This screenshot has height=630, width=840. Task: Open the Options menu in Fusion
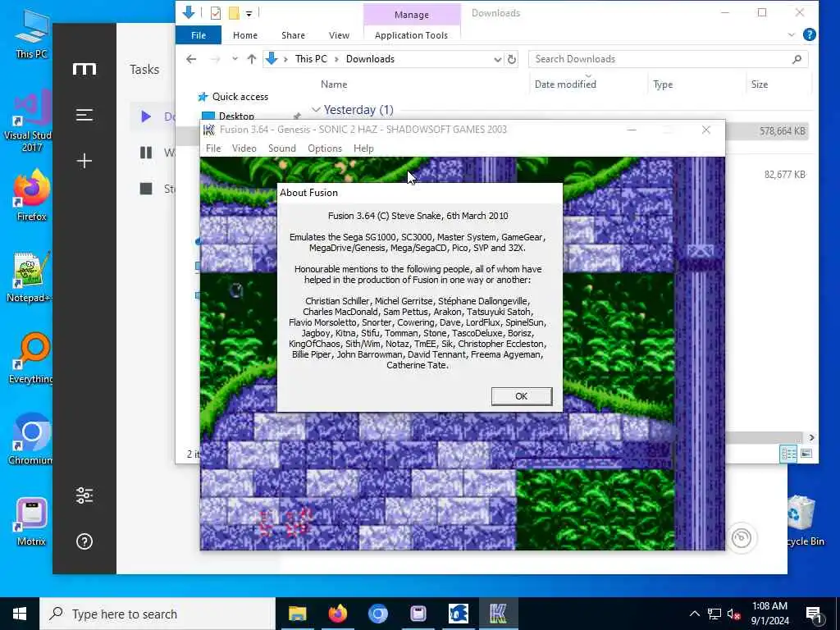coord(325,148)
